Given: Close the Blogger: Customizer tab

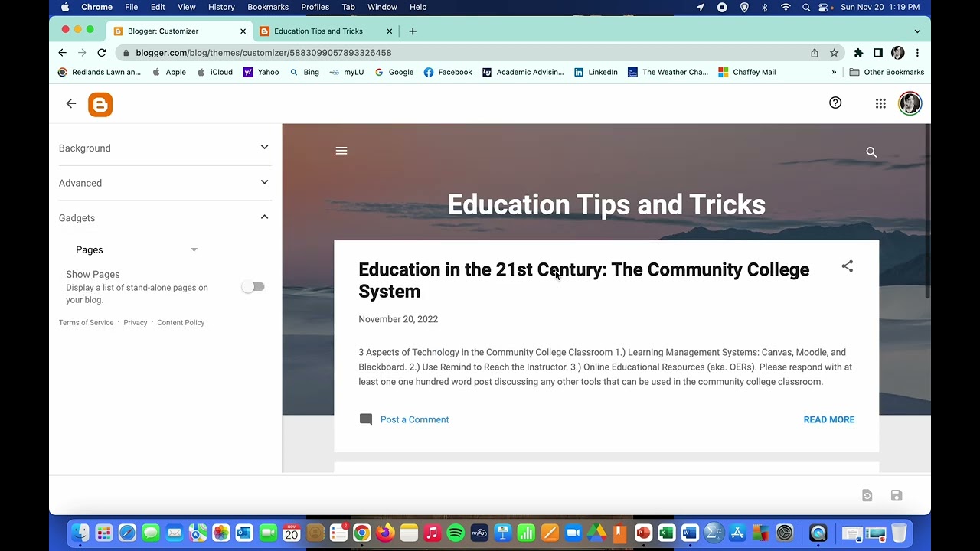Looking at the screenshot, I should coord(243,31).
